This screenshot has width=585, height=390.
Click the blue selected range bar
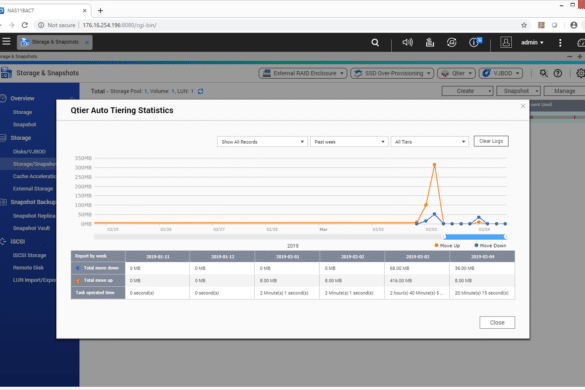coord(474,237)
